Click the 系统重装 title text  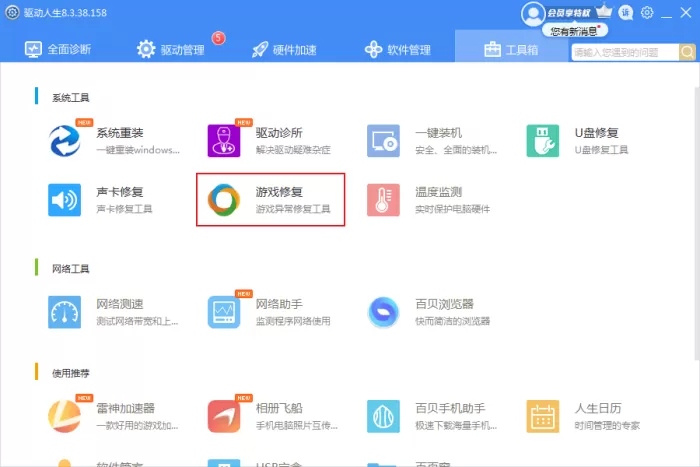[120, 133]
